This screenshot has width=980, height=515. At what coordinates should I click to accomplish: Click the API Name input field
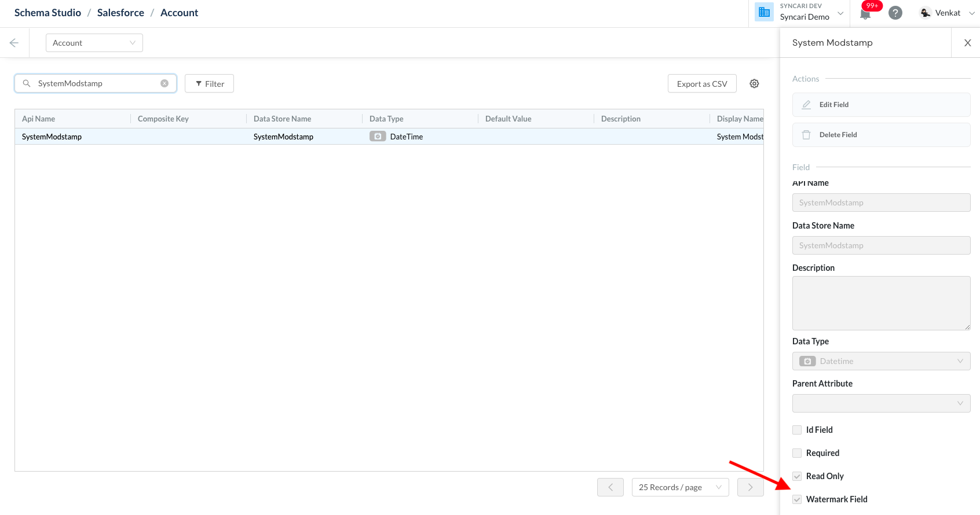click(882, 203)
